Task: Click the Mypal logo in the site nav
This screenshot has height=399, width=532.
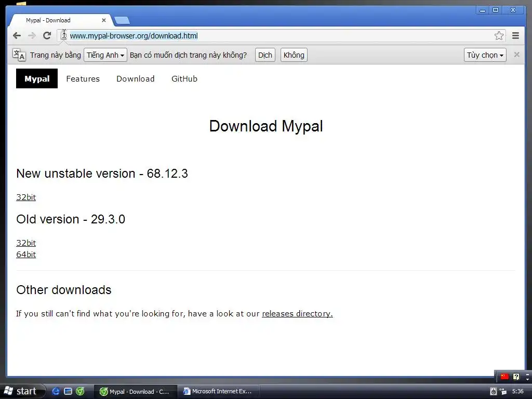Action: 37,79
